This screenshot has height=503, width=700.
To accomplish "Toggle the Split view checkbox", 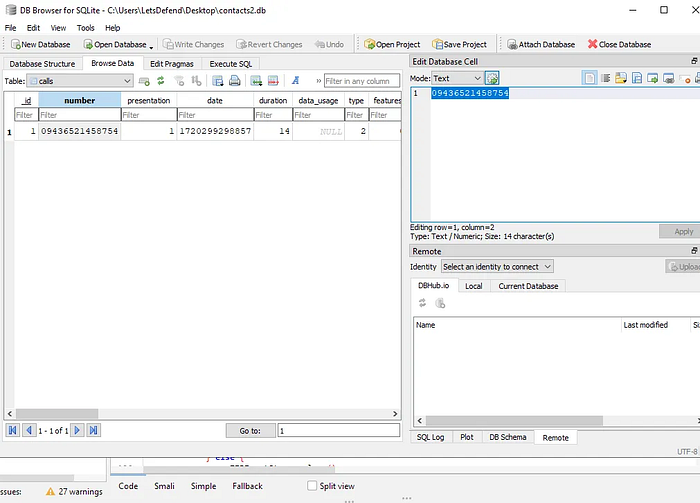I will (x=312, y=486).
